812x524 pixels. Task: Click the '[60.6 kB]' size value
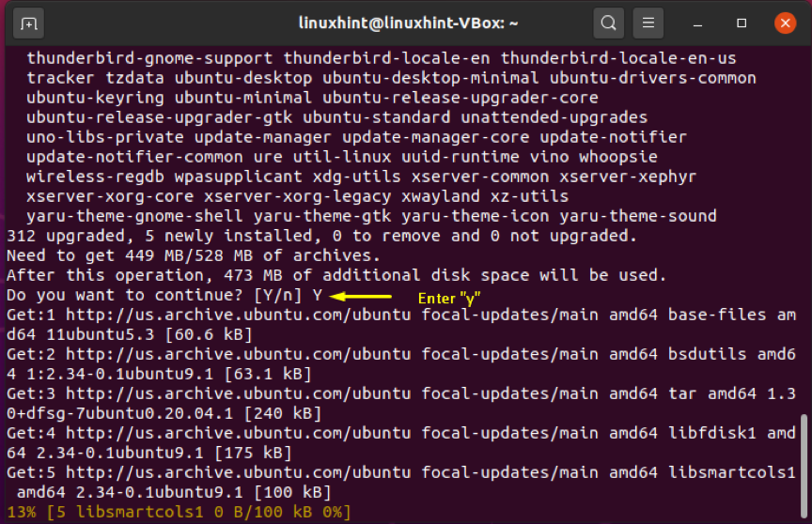tap(209, 334)
